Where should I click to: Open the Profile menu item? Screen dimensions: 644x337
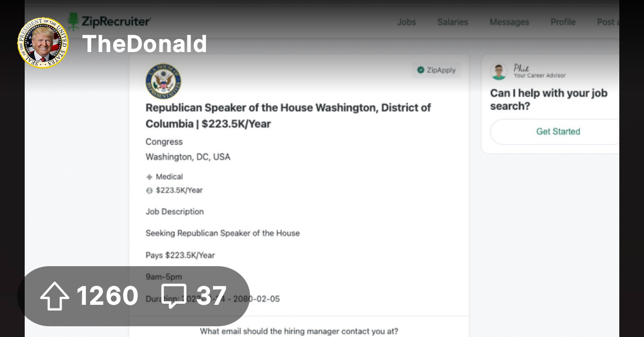562,22
